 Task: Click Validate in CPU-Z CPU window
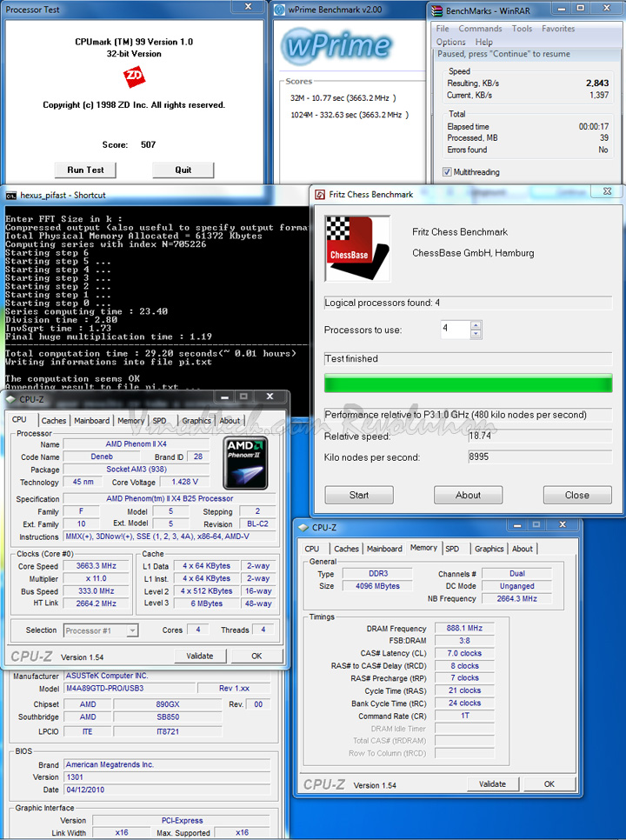pos(200,656)
